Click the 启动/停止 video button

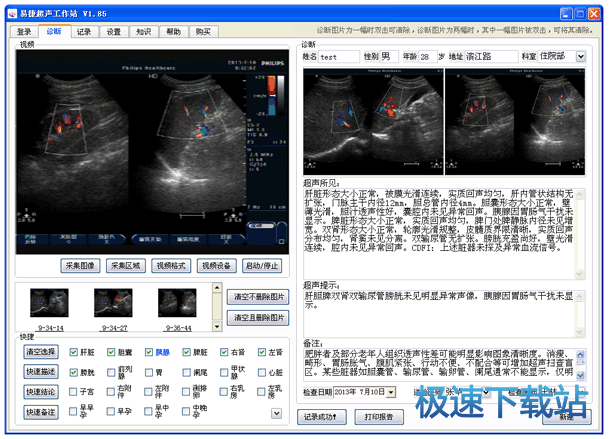click(262, 266)
